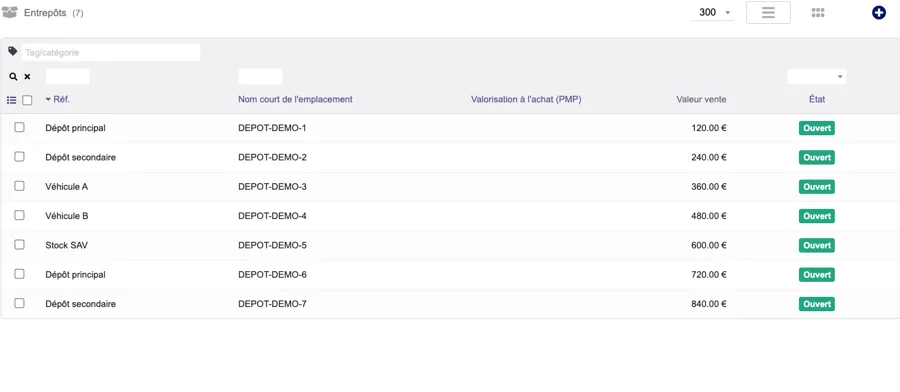Open Dépôt principal of DEPOT-DEMO-1
This screenshot has height=392, width=900.
75,128
